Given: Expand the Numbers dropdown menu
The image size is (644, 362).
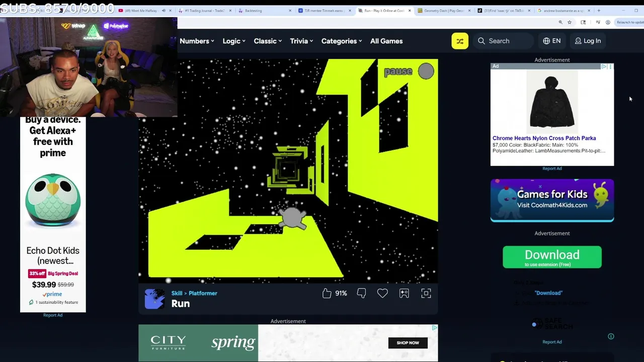Looking at the screenshot, I should click(197, 41).
